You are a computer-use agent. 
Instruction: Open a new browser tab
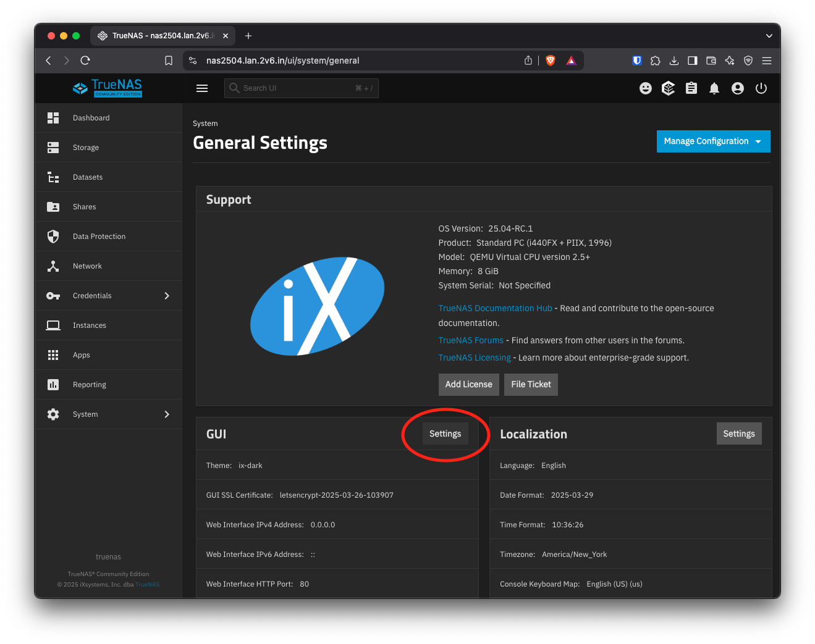coord(248,36)
